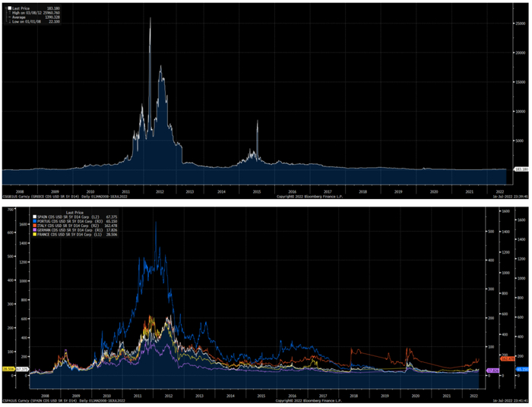Screen dimensions: 532x407
Task: Click 'FRANCE CDS USD SR 5Y D14 Corp' legend text
Action: [x=64, y=234]
